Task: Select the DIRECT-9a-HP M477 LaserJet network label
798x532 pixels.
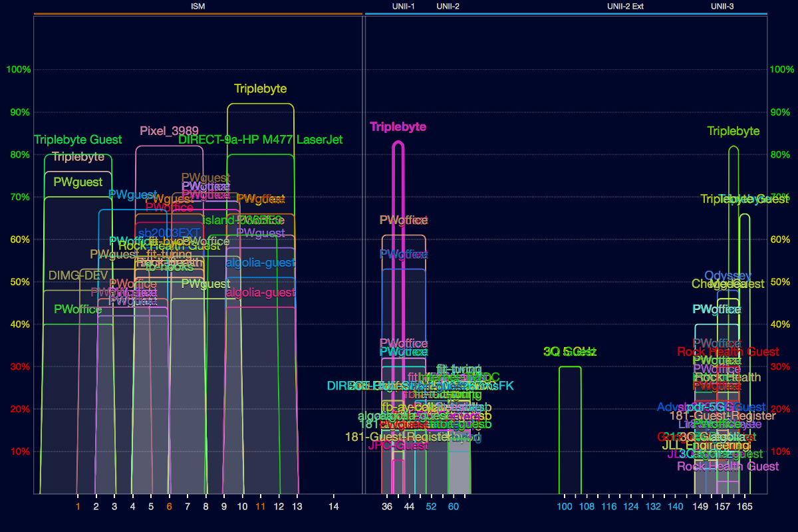Action: click(261, 140)
